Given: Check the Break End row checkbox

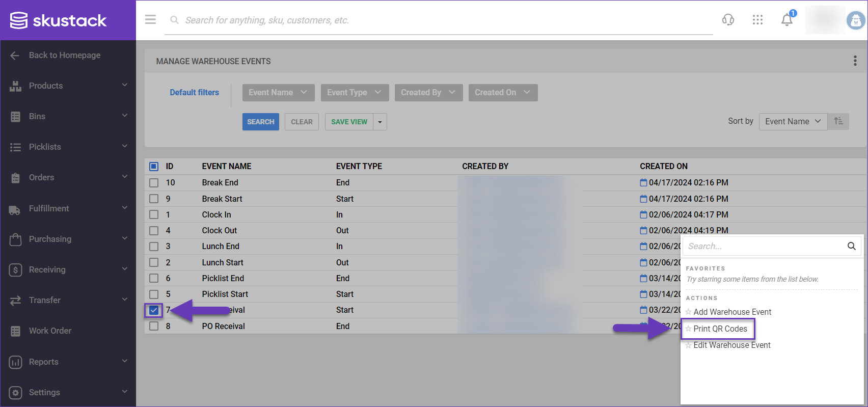Looking at the screenshot, I should point(154,183).
